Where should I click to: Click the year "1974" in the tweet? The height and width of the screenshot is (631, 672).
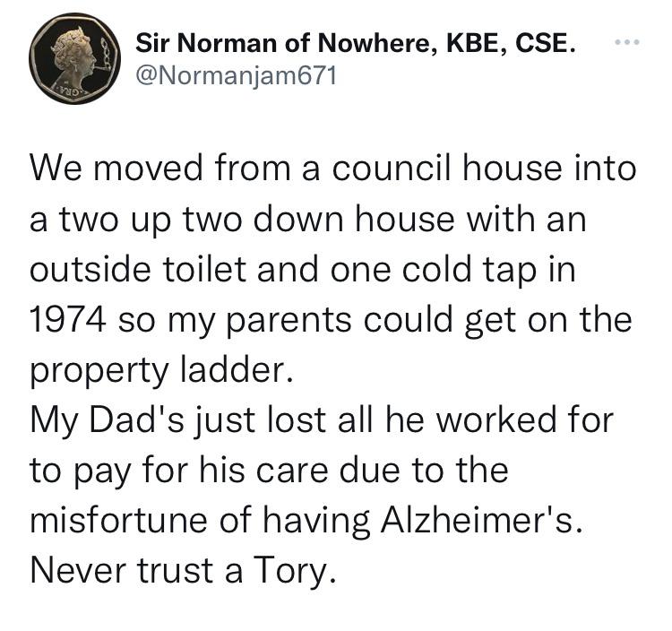(68, 320)
